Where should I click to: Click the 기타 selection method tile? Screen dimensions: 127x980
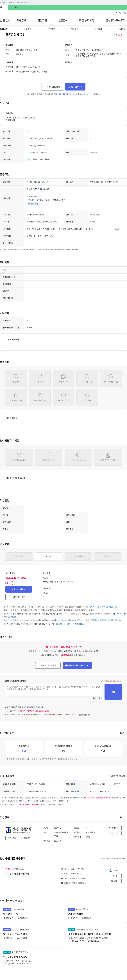tap(108, 556)
